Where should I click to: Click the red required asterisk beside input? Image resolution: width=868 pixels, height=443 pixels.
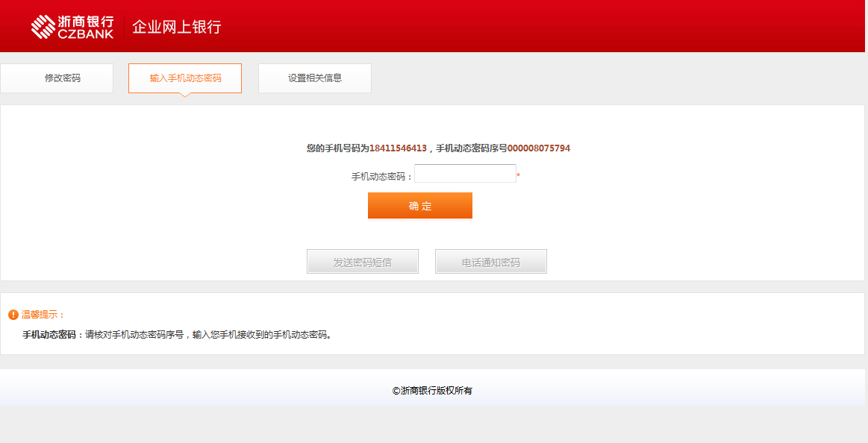click(518, 176)
